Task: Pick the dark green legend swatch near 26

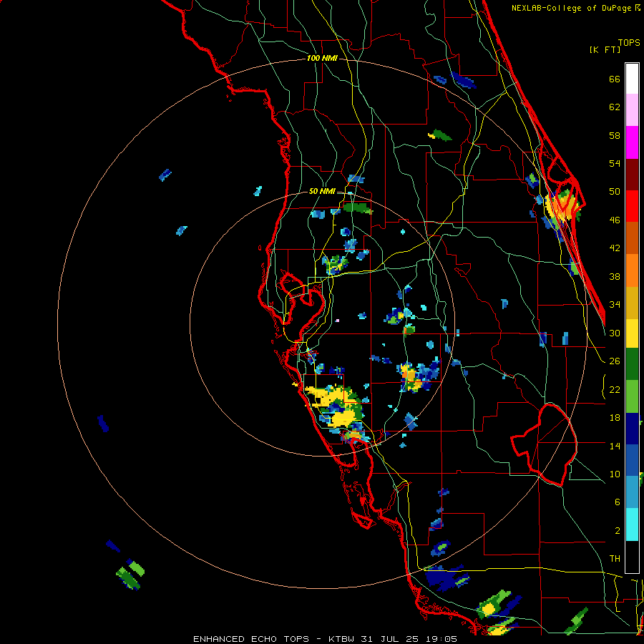Action: tap(632, 364)
